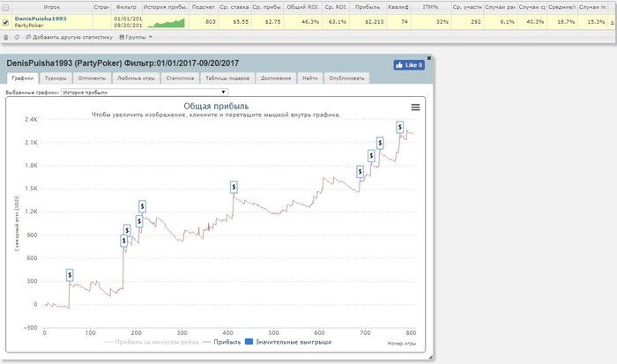This screenshot has width=617, height=364.
Task: Click the highest $ marker near game 775
Action: (400, 127)
